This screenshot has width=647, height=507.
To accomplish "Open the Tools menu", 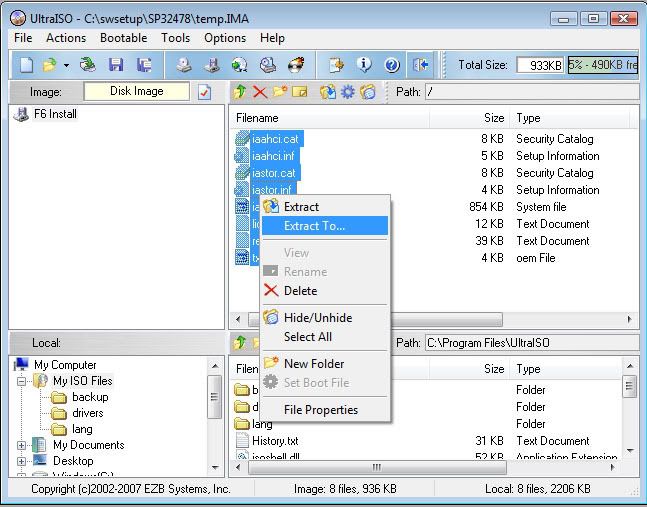I will pos(176,38).
